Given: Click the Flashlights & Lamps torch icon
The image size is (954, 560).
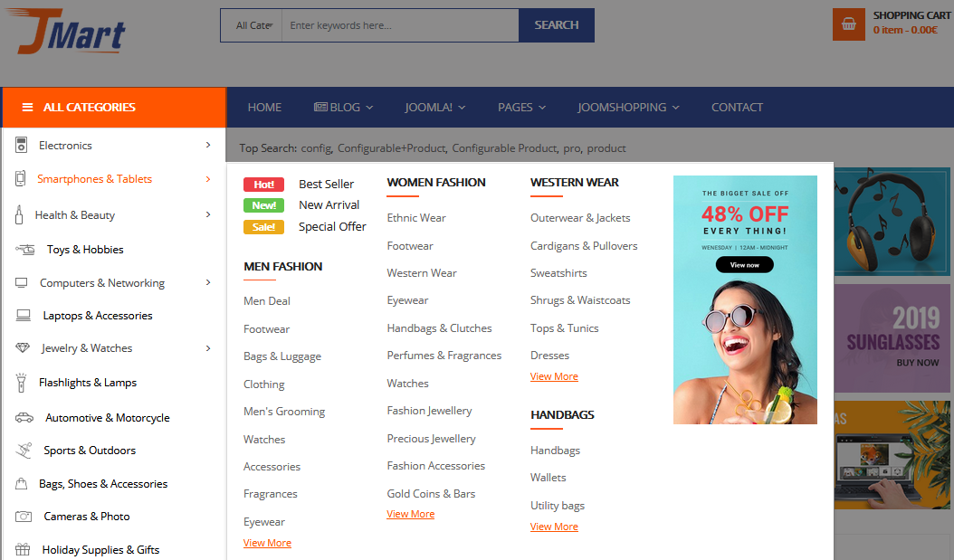Looking at the screenshot, I should [22, 383].
